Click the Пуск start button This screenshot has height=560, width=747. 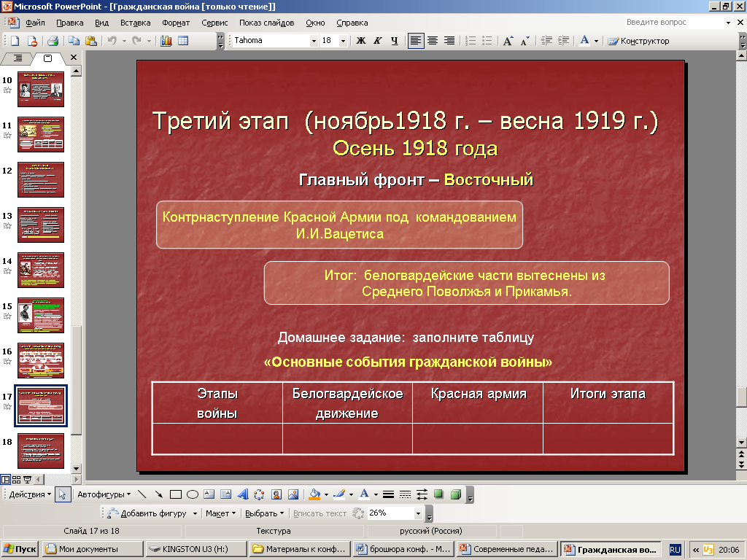click(x=20, y=549)
